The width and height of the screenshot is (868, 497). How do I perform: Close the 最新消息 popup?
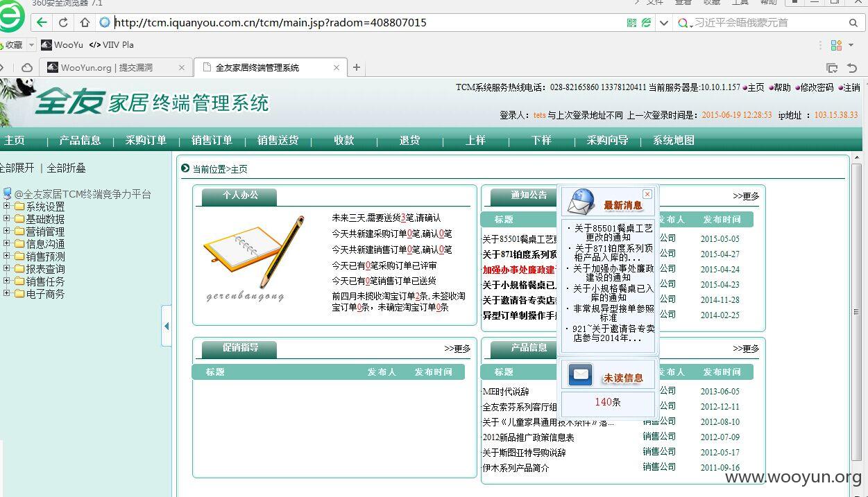(x=647, y=194)
